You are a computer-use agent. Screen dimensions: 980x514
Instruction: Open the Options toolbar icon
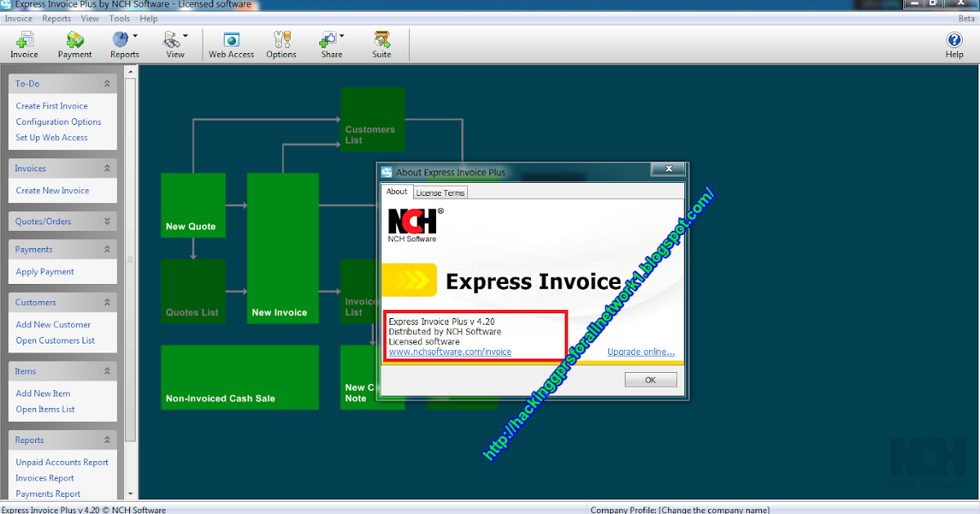pyautogui.click(x=281, y=45)
